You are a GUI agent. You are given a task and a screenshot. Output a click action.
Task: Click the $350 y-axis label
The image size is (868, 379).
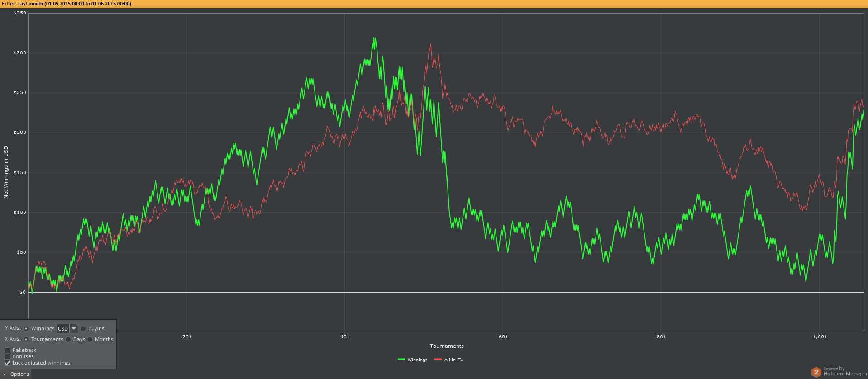tap(20, 13)
